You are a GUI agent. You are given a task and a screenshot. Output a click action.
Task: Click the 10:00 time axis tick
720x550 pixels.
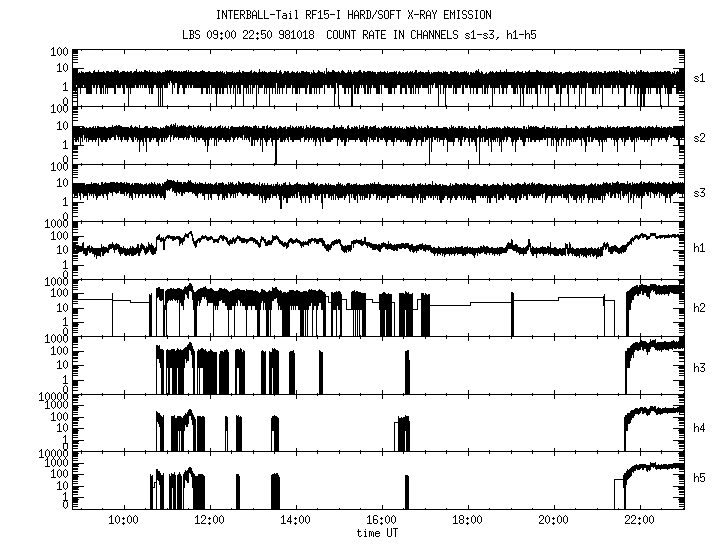[122, 521]
